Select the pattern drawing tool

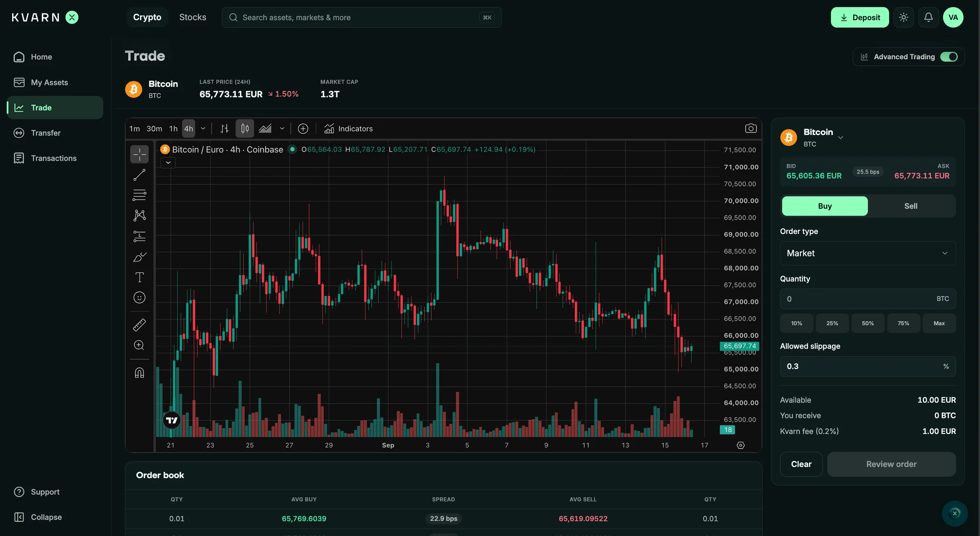[x=139, y=216]
